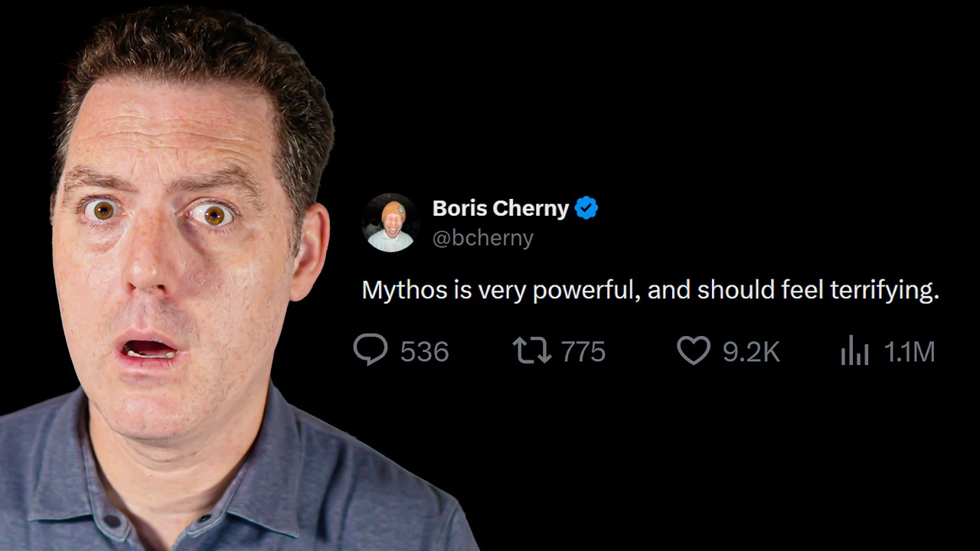The width and height of the screenshot is (980, 551).
Task: Open view analytics bar chart icon
Action: 854,351
